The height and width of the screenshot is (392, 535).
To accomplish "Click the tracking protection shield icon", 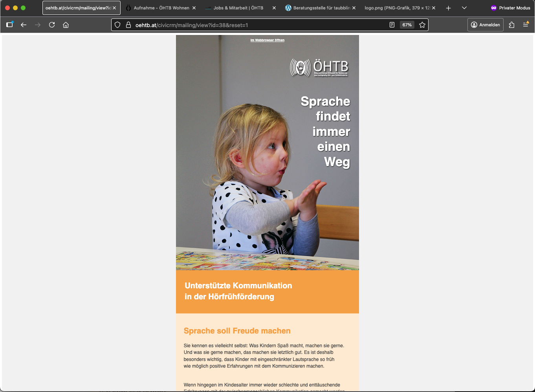I will click(117, 25).
